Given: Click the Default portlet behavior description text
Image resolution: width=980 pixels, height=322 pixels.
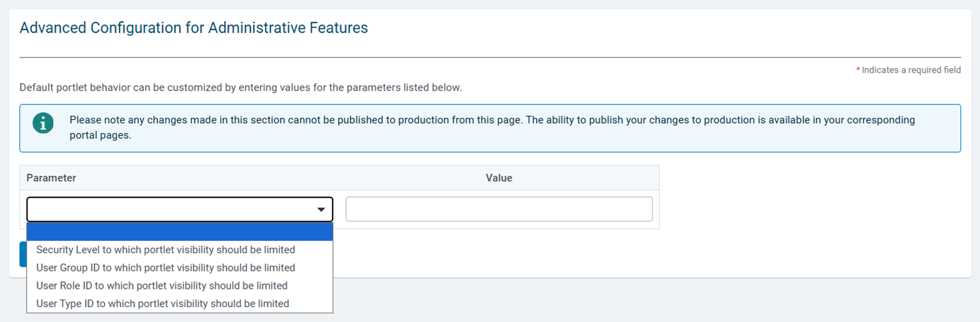Looking at the screenshot, I should tap(241, 88).
